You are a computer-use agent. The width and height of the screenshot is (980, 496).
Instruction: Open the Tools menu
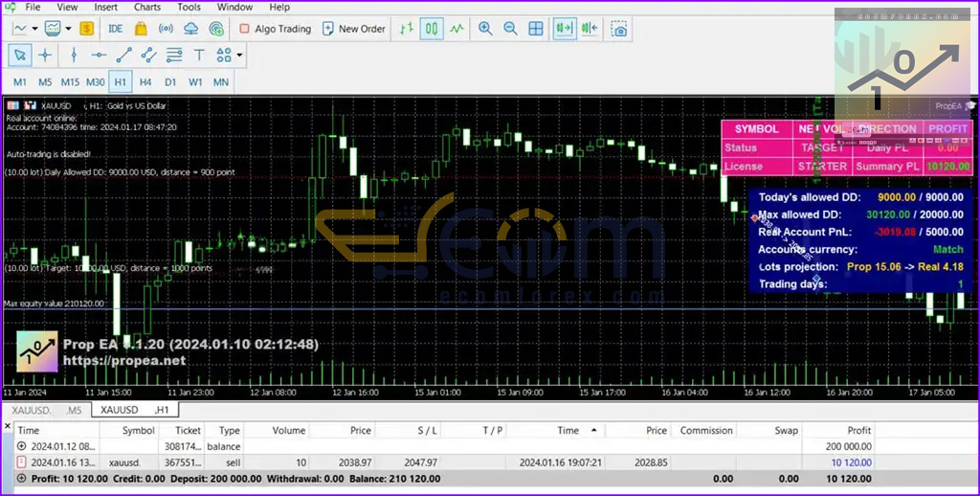click(x=189, y=8)
